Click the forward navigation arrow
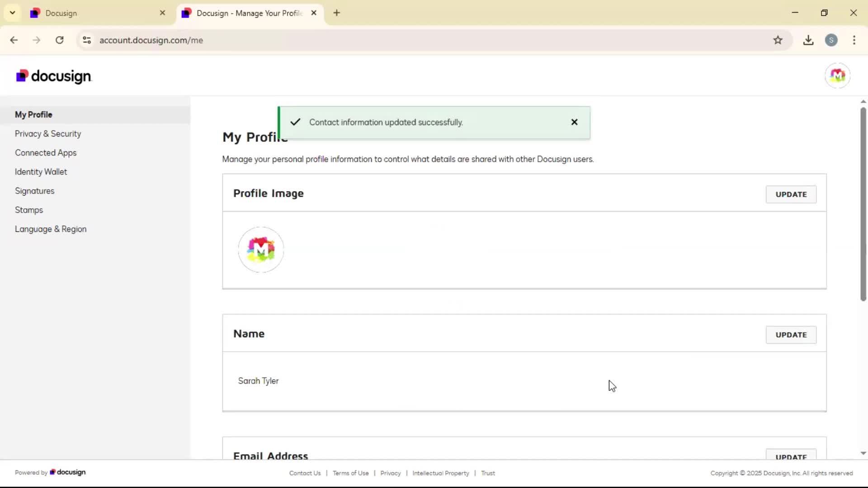868x488 pixels. click(x=37, y=40)
